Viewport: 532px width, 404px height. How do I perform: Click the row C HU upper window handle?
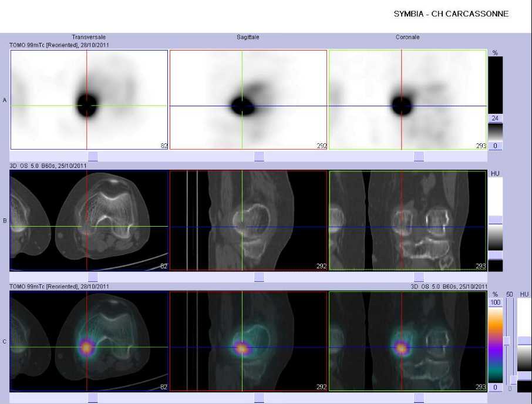(x=524, y=341)
